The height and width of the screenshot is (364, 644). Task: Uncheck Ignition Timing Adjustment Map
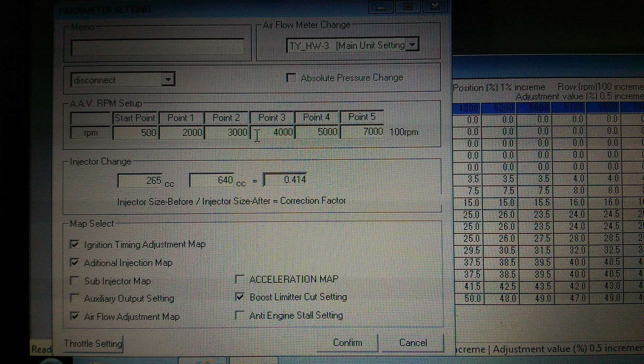(75, 244)
